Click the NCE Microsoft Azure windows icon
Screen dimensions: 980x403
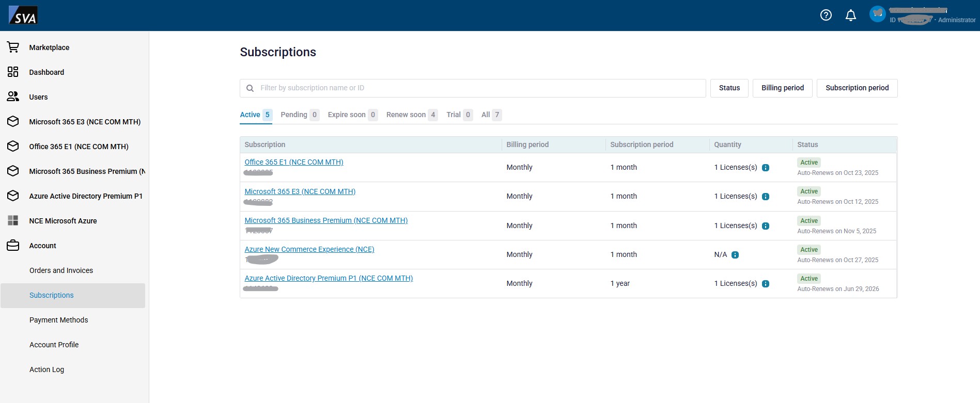click(x=13, y=221)
